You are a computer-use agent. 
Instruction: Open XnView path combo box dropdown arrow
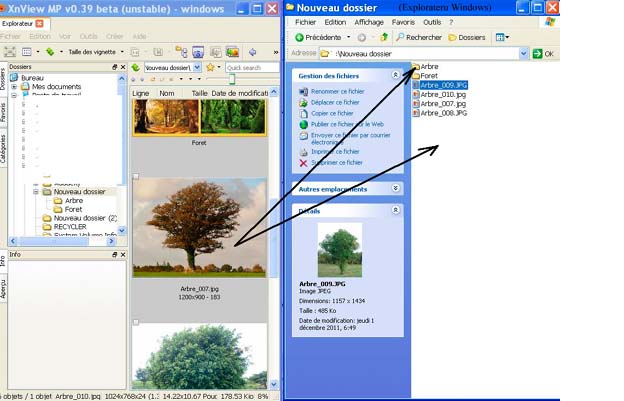tap(197, 67)
